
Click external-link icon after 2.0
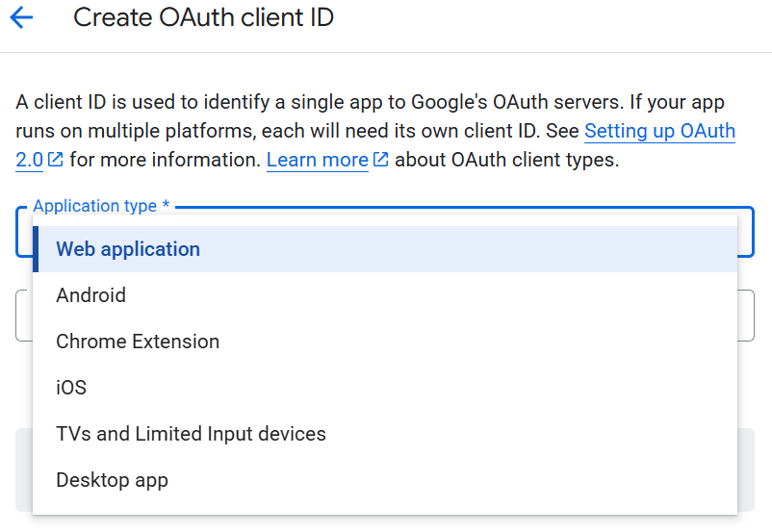55,160
